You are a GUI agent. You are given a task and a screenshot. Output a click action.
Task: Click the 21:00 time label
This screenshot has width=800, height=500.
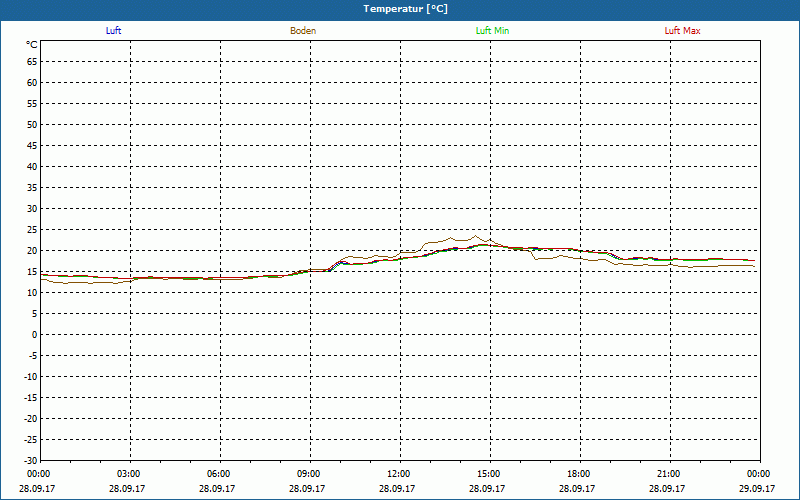click(x=669, y=474)
